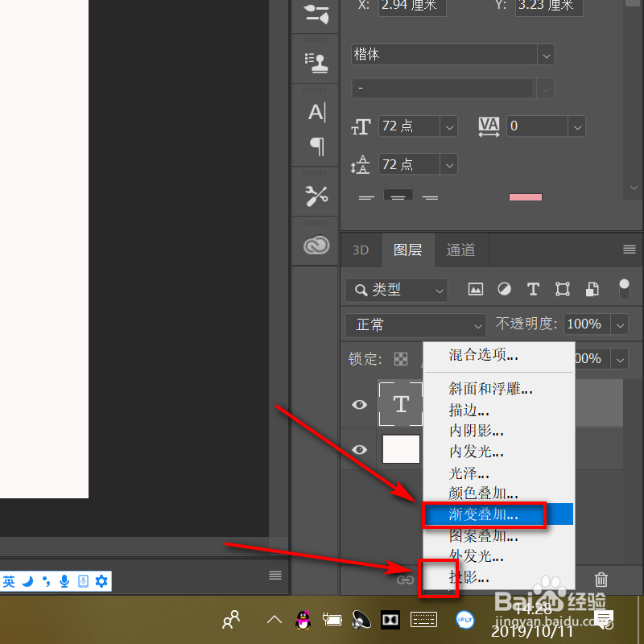Click the delete layer trash icon
Image resolution: width=644 pixels, height=644 pixels.
601,580
